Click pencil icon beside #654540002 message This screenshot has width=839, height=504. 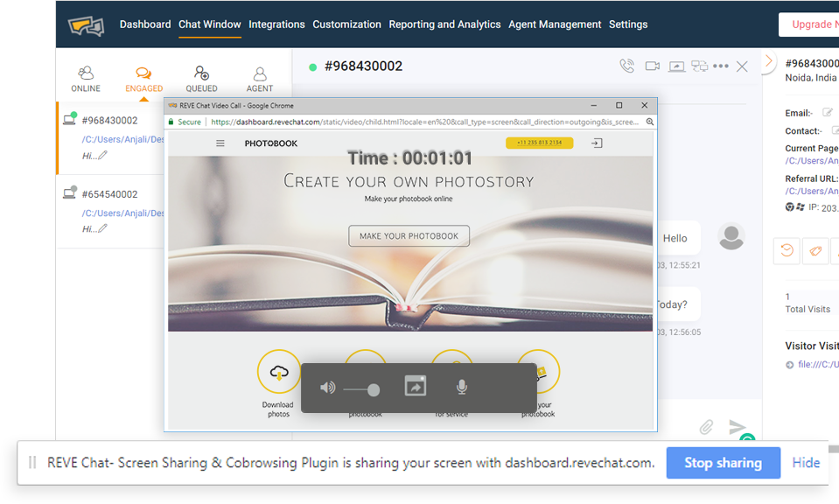[x=102, y=228]
